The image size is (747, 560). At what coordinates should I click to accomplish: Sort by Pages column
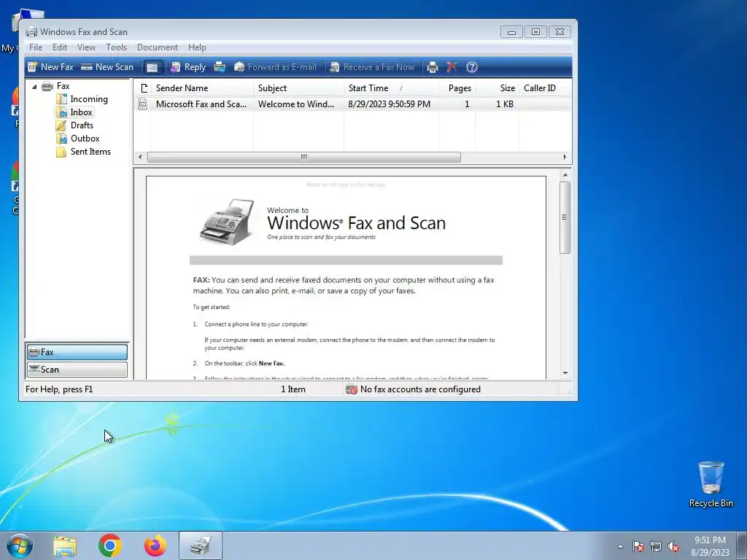[457, 88]
